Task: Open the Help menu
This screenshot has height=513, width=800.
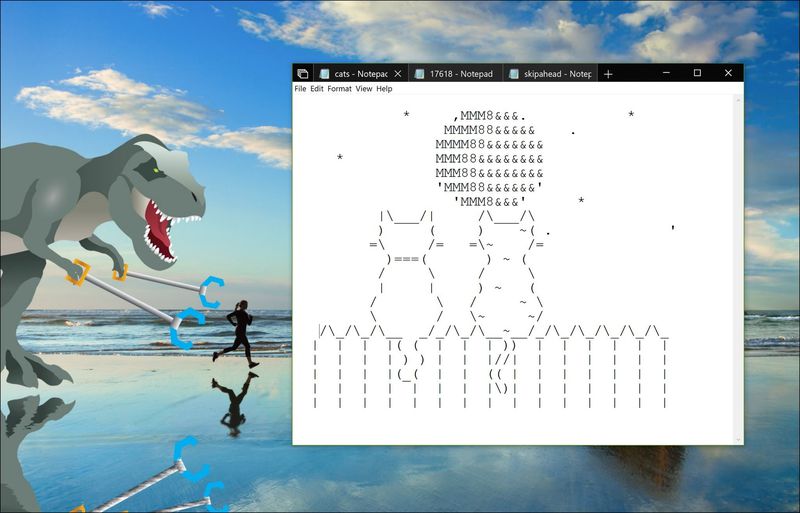Action: tap(384, 89)
